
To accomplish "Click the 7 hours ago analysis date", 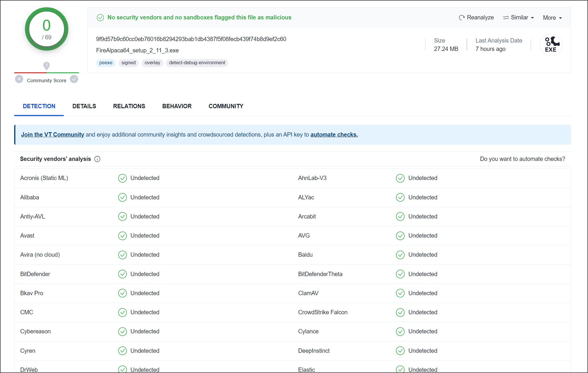I will 490,49.
